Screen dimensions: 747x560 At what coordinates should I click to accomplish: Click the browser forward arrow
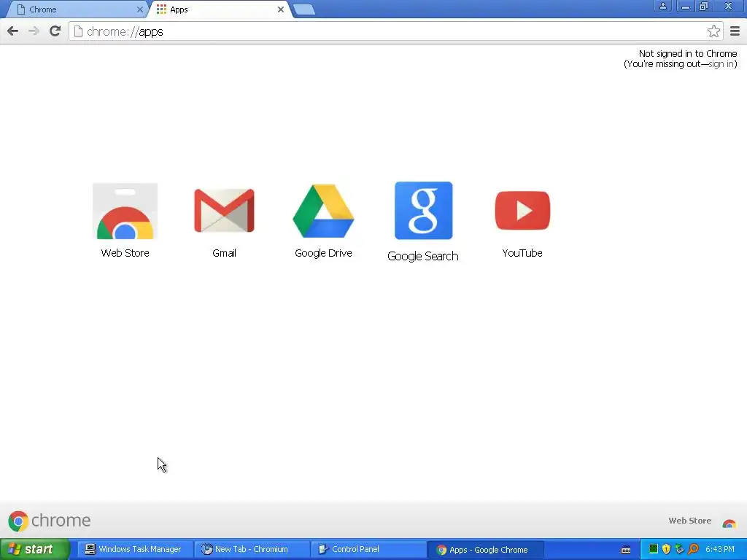click(34, 31)
